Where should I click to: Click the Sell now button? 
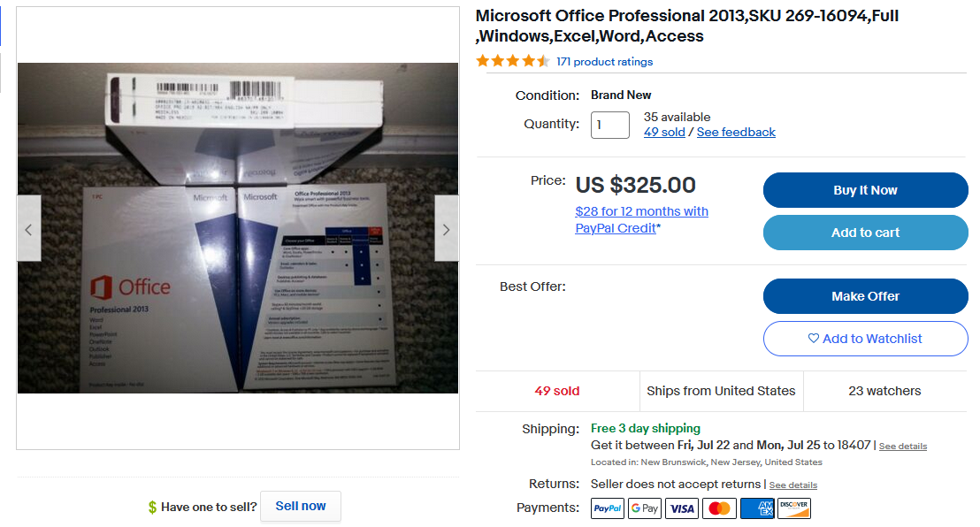tap(301, 507)
